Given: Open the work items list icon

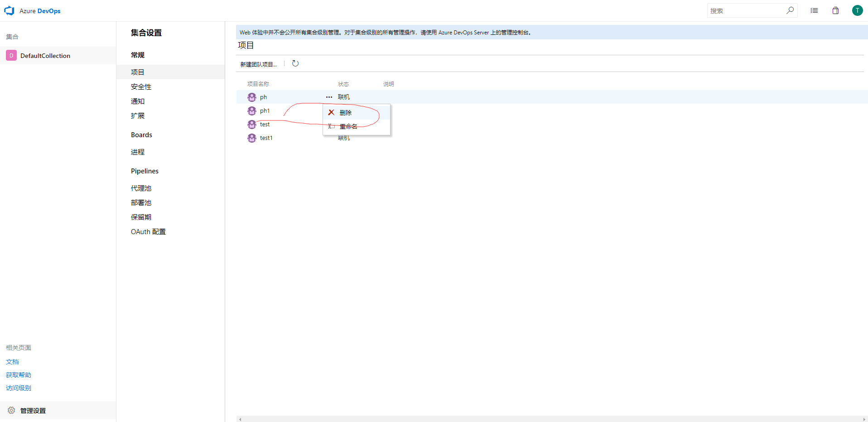Looking at the screenshot, I should tap(814, 10).
